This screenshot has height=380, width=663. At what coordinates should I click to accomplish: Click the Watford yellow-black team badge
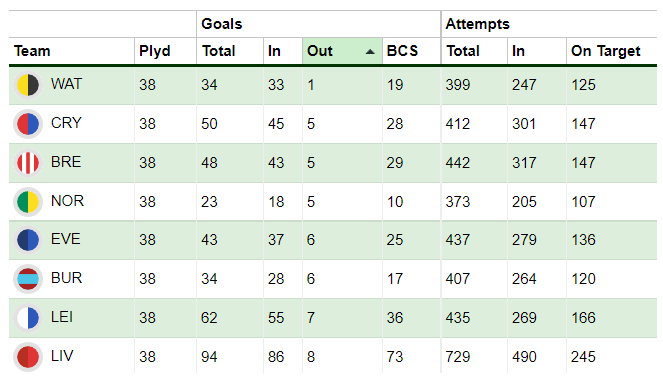(28, 85)
